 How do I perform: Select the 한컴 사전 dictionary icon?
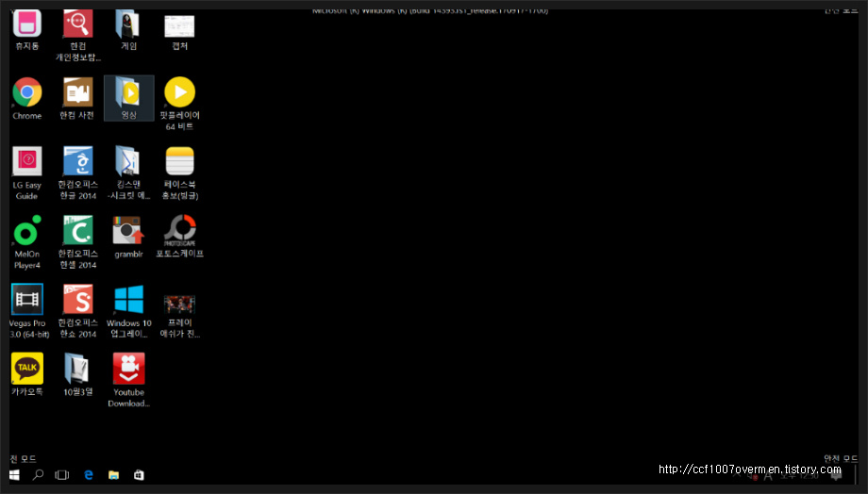point(78,91)
